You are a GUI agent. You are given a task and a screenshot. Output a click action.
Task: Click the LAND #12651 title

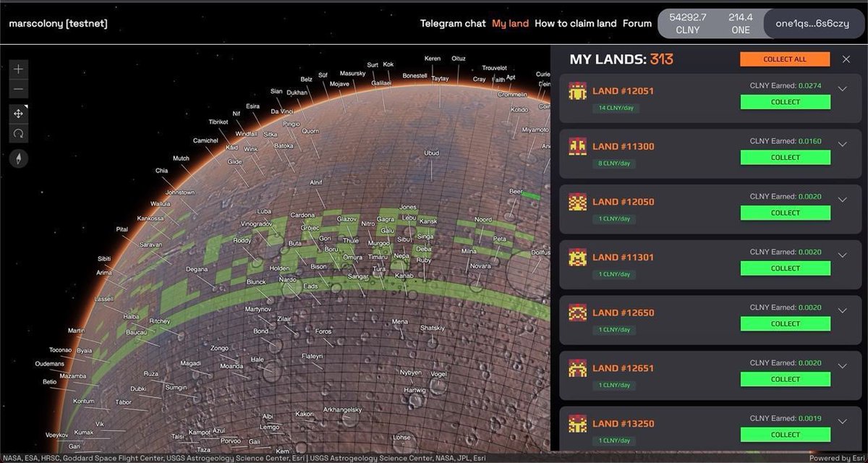pyautogui.click(x=623, y=368)
